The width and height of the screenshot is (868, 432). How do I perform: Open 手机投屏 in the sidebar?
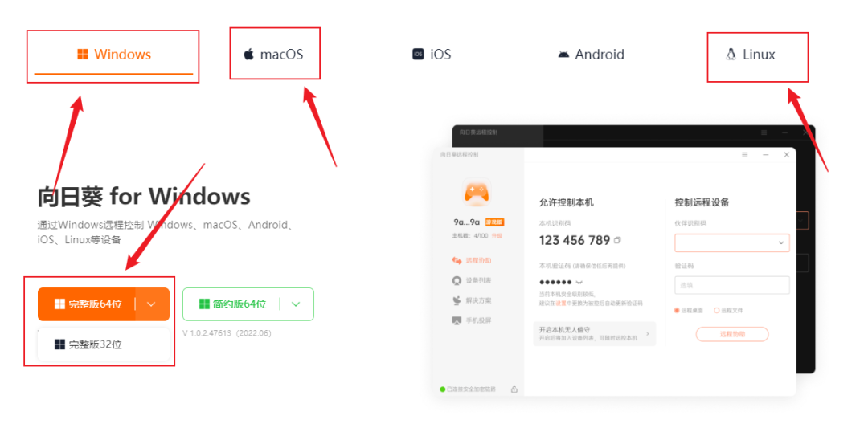[473, 320]
